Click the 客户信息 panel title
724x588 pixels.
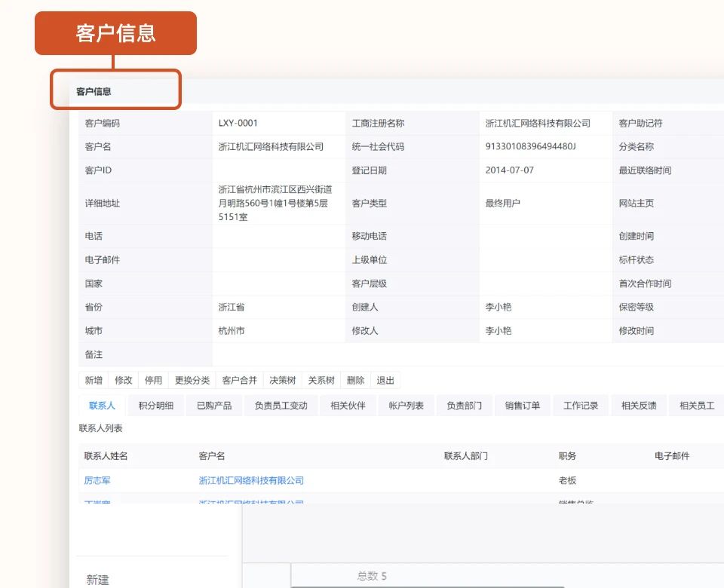coord(94,91)
